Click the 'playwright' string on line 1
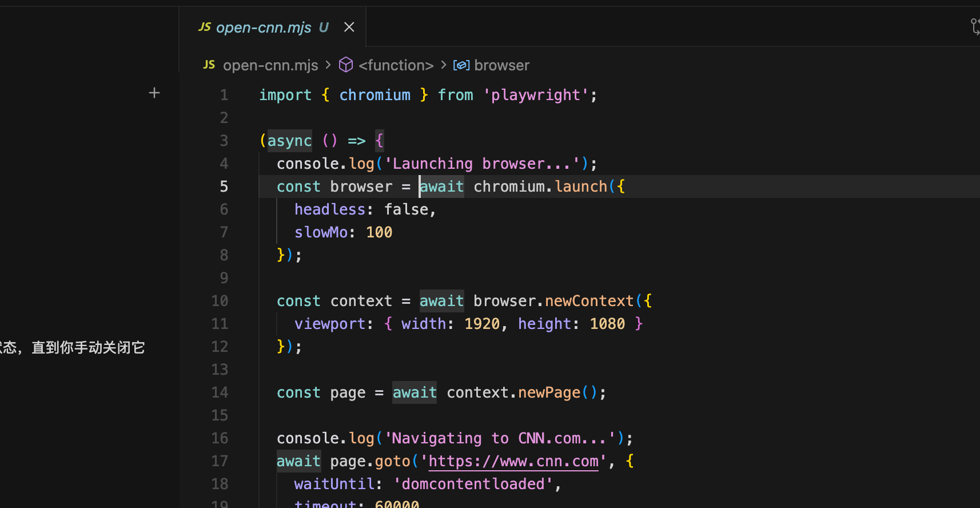The height and width of the screenshot is (508, 980). [x=536, y=95]
